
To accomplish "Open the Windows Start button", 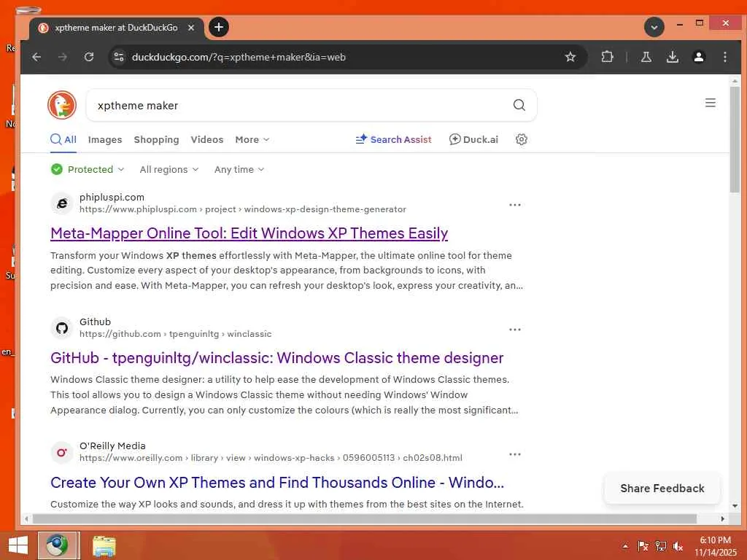I will pos(18,545).
